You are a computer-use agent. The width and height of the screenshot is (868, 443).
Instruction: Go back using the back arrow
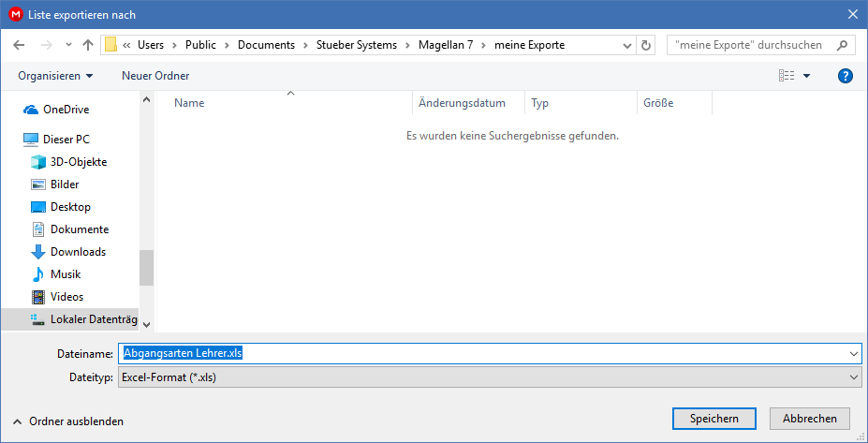(x=19, y=45)
